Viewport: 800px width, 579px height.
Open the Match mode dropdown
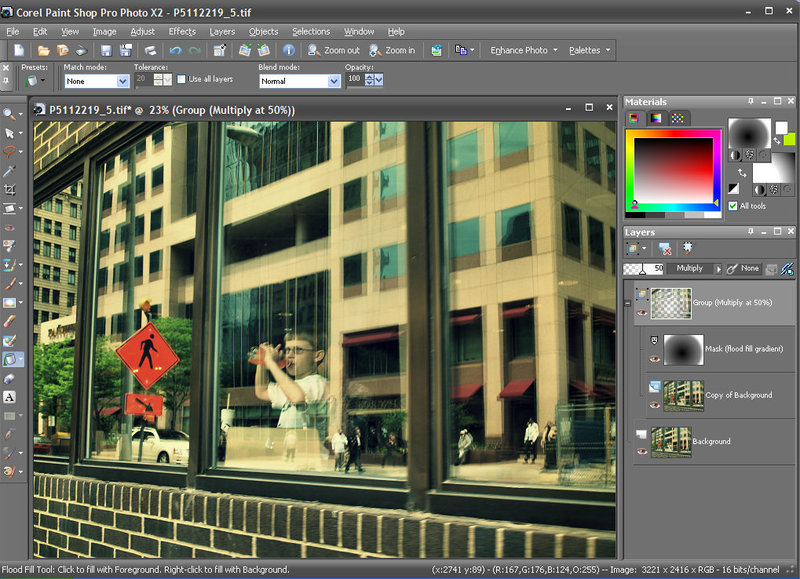(122, 81)
